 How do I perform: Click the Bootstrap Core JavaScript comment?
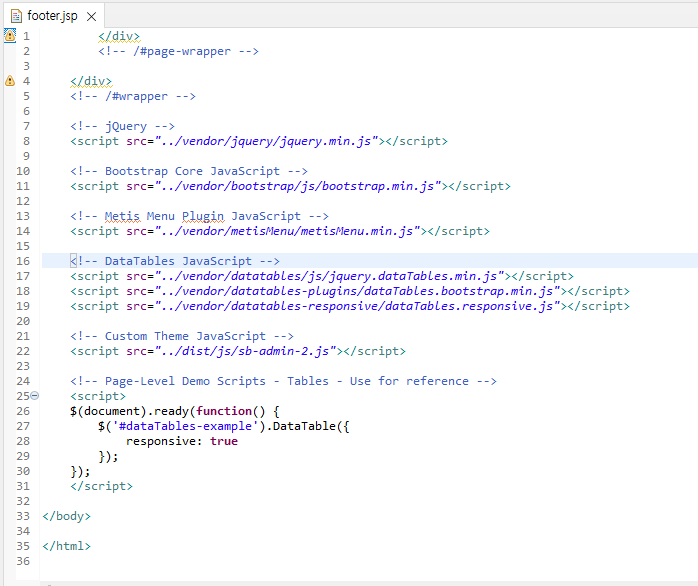pyautogui.click(x=189, y=171)
